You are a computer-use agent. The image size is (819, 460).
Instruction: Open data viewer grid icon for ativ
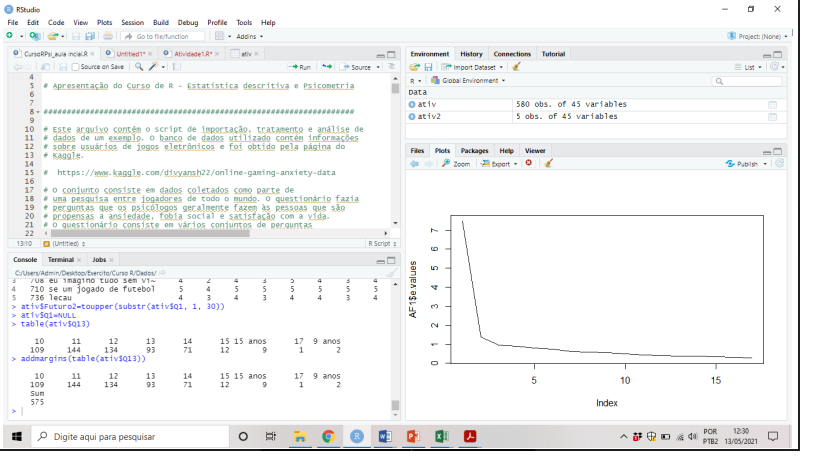pyautogui.click(x=771, y=104)
